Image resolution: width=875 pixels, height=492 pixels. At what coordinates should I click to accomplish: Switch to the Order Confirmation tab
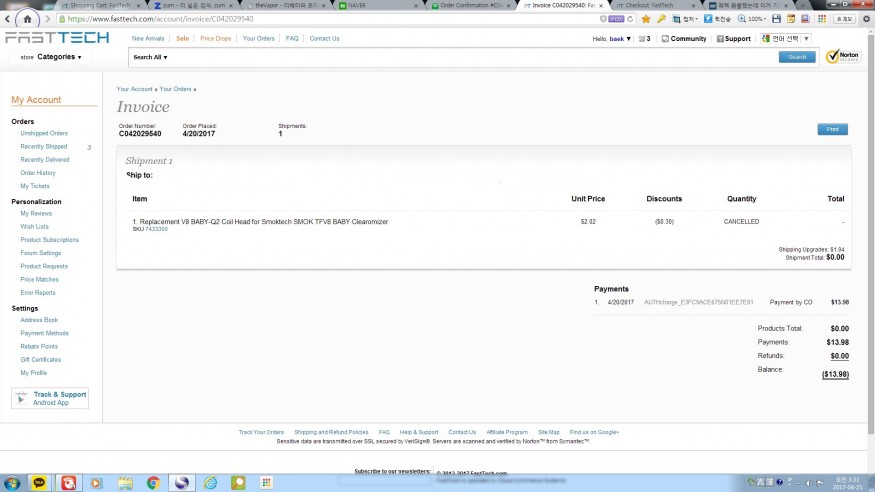470,5
